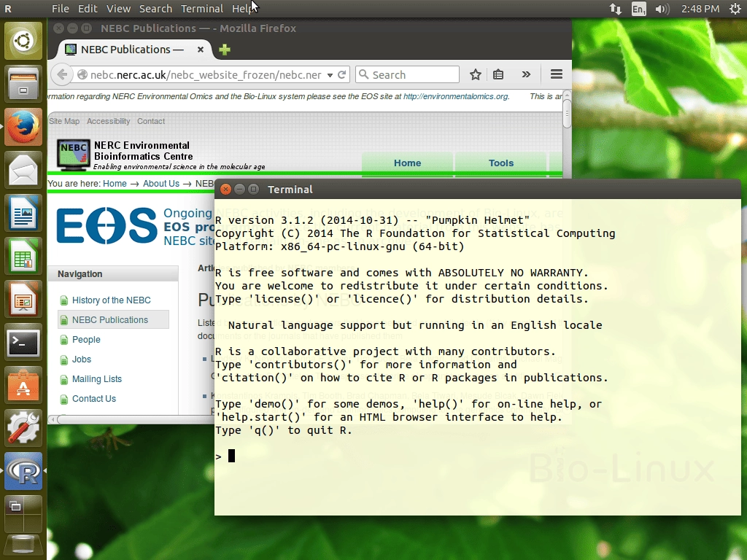747x560 pixels.
Task: Click Home in the breadcrumb trail
Action: coord(115,183)
